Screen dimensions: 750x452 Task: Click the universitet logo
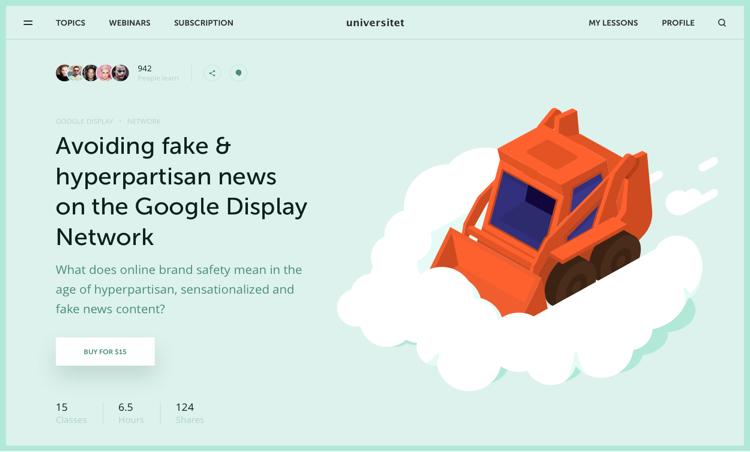point(375,22)
